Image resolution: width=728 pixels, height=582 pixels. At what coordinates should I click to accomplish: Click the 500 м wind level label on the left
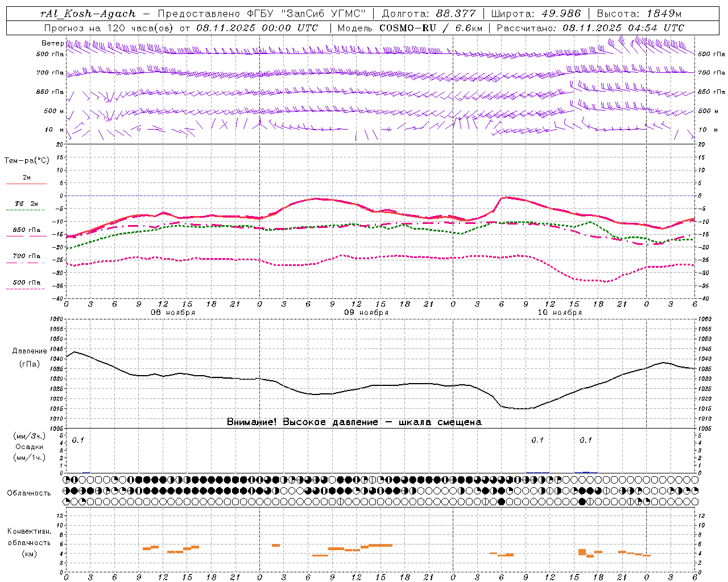(54, 111)
